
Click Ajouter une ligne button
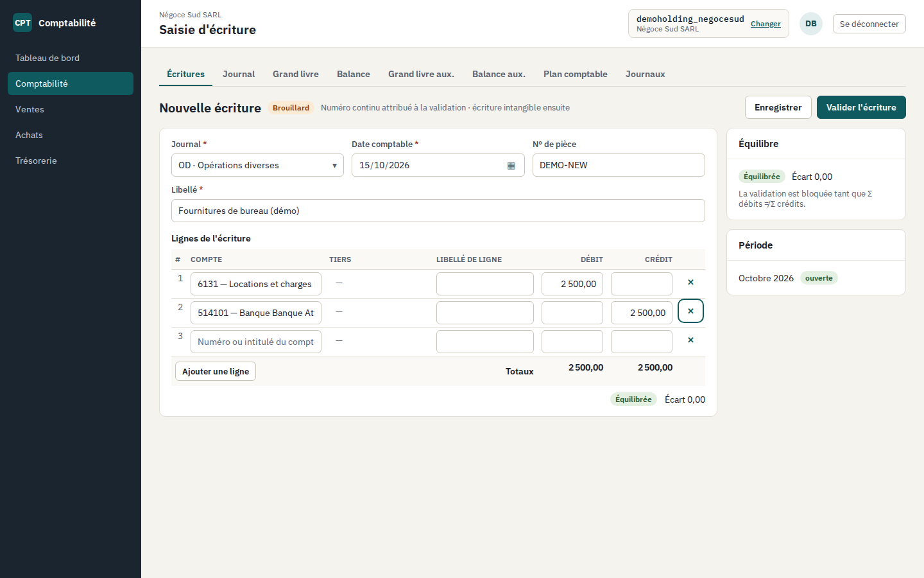pyautogui.click(x=216, y=371)
